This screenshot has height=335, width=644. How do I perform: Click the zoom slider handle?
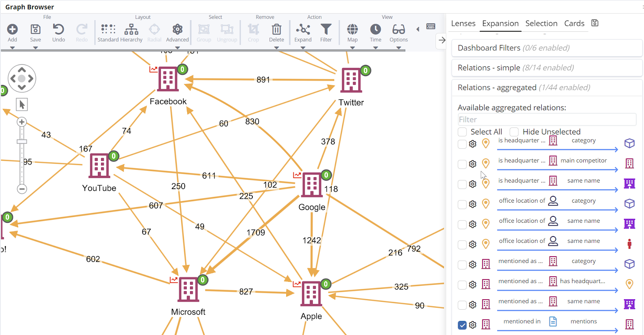22,142
